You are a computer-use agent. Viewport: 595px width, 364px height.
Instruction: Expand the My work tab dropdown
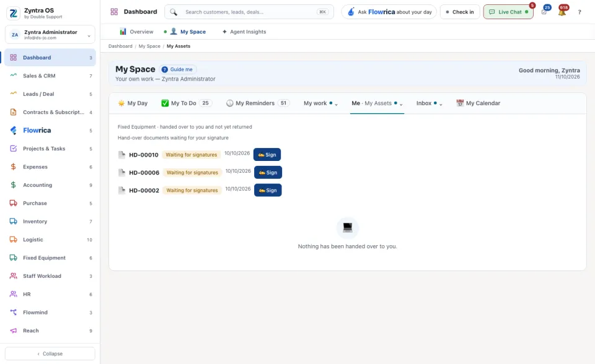[x=320, y=103]
